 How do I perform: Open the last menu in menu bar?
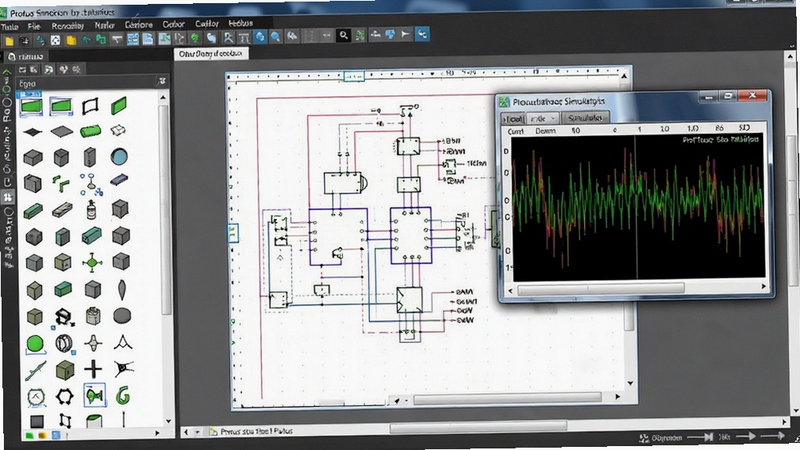coord(240,23)
